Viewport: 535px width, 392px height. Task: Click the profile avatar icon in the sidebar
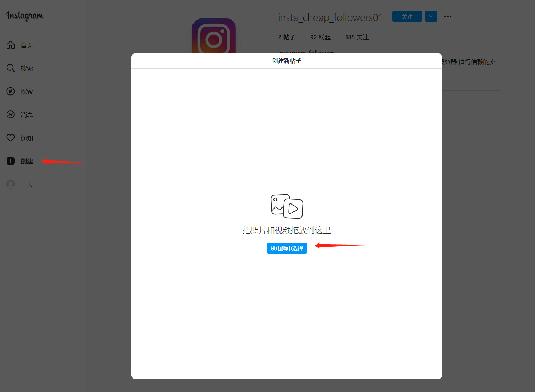11,184
